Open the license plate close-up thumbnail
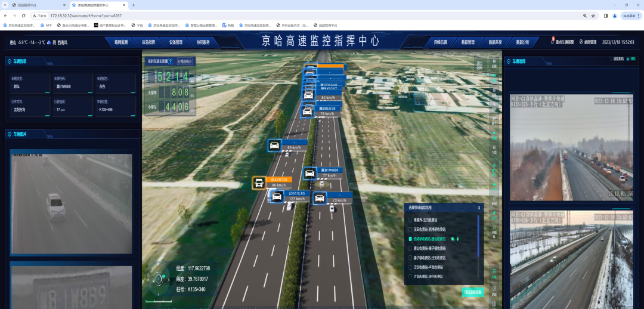This screenshot has height=309, width=644. coord(72,287)
